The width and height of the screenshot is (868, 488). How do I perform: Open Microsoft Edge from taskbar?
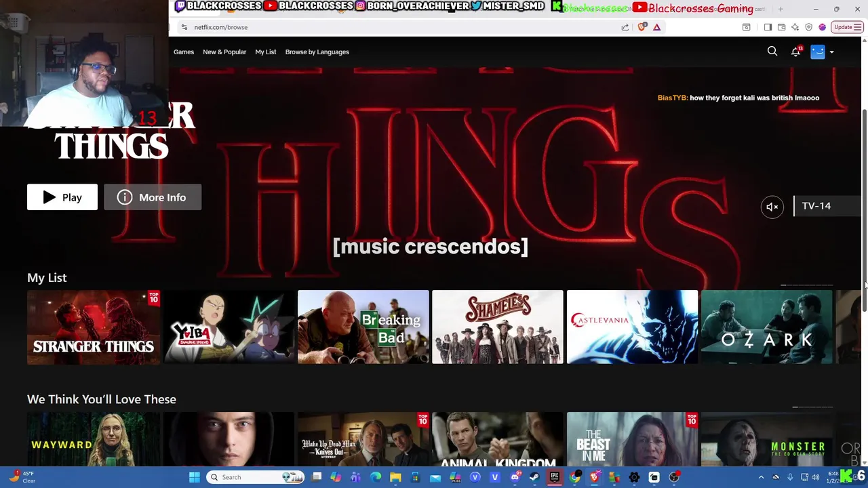pyautogui.click(x=375, y=477)
